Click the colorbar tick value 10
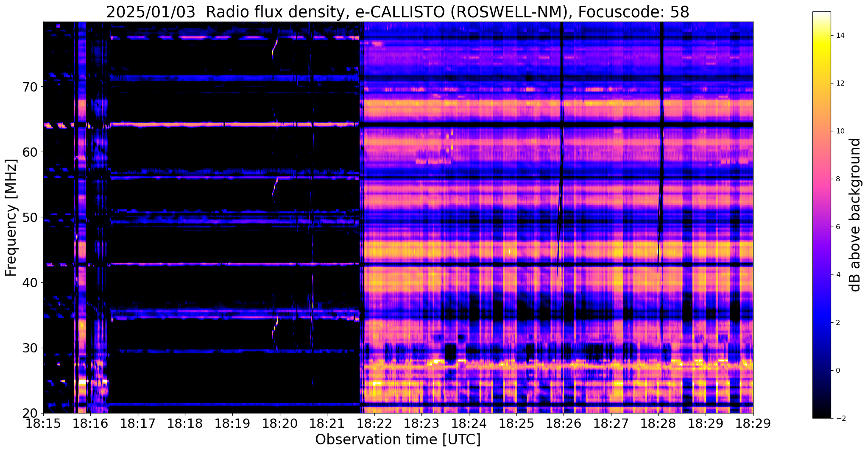Screen dimensions: 868x452 (840, 131)
